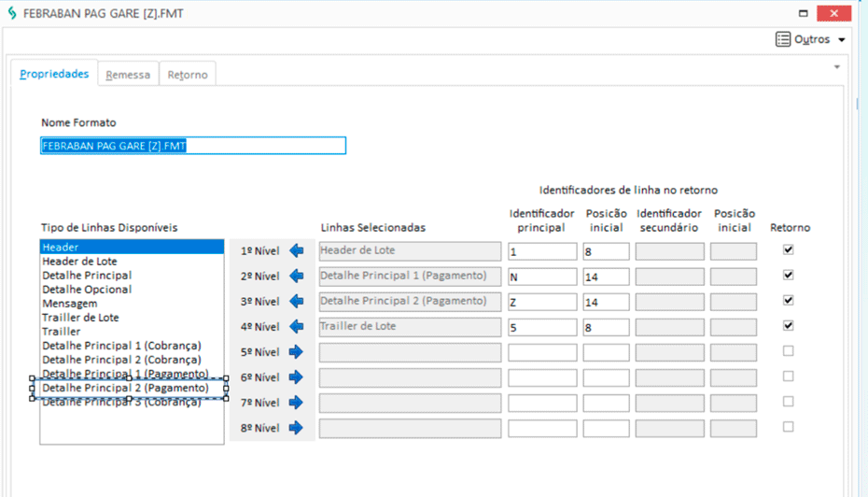This screenshot has width=868, height=497.
Task: Click Posição inicial field of 1º Nível
Action: pyautogui.click(x=606, y=251)
